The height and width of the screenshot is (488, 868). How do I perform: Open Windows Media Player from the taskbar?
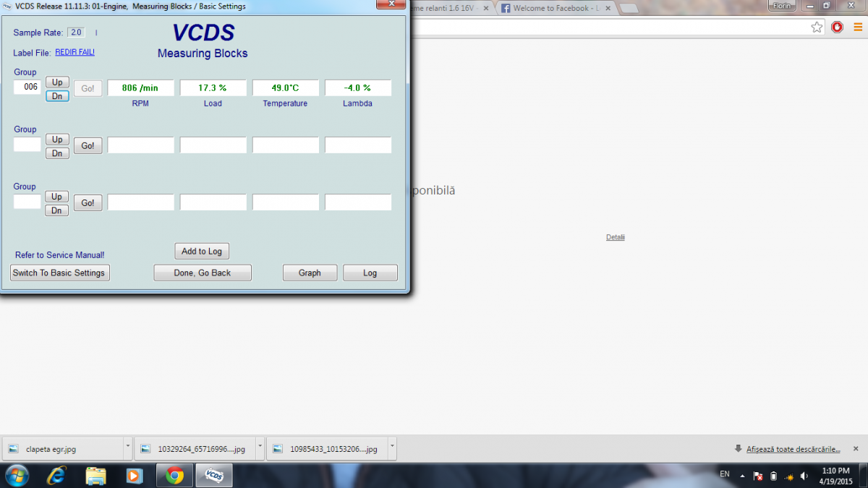point(134,476)
